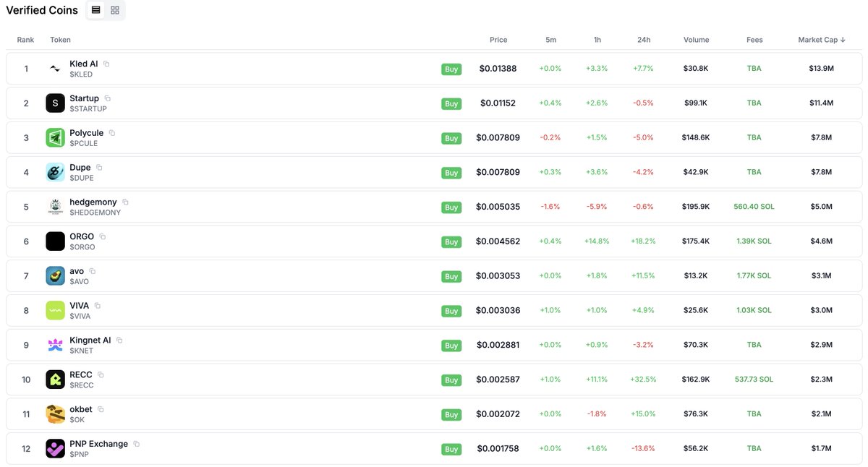Copy RECC token address
This screenshot has height=467, width=868.
(101, 374)
